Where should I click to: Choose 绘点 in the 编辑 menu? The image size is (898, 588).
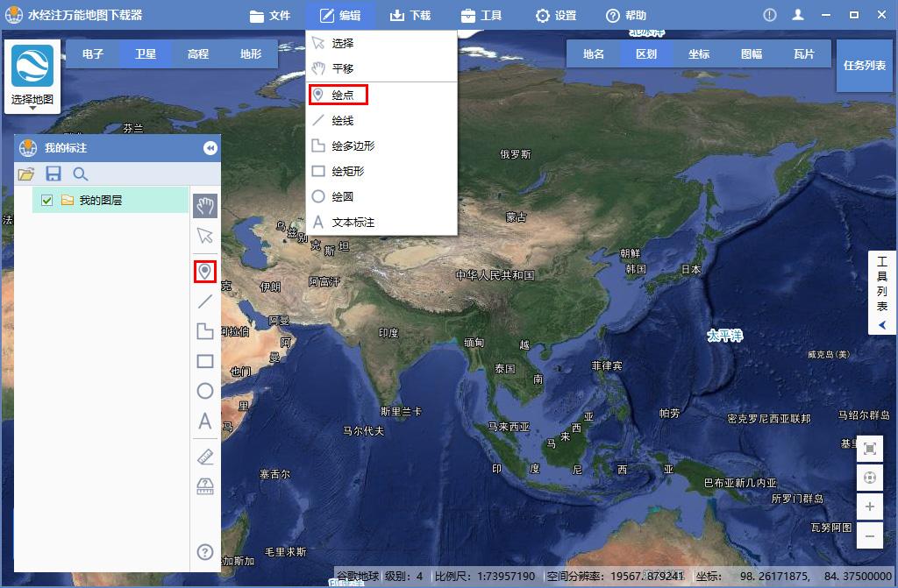pos(381,95)
